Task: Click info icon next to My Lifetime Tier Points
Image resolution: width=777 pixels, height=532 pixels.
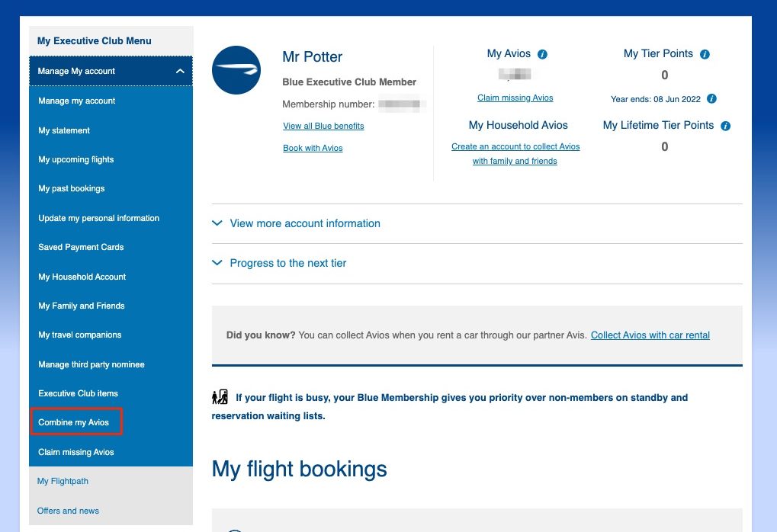Action: coord(725,126)
